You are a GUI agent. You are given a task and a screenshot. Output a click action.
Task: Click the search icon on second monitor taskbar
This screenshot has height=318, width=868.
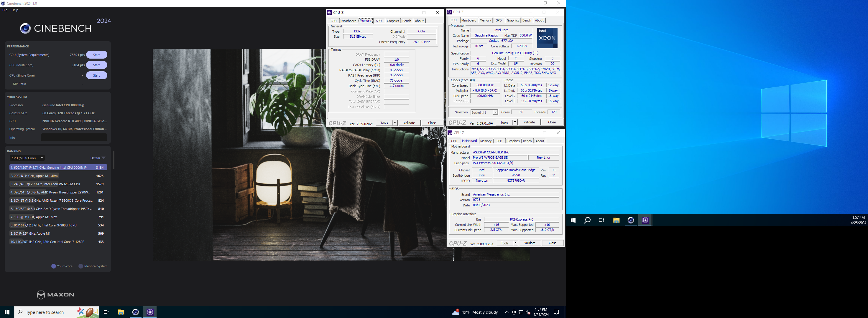[x=587, y=220]
